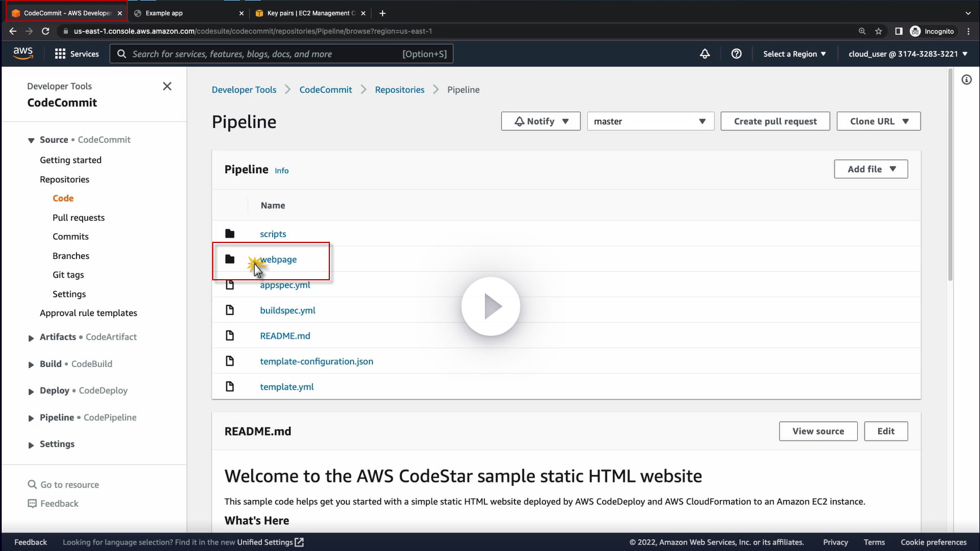Open the info panel icon
This screenshot has width=980, height=551.
[x=966, y=80]
